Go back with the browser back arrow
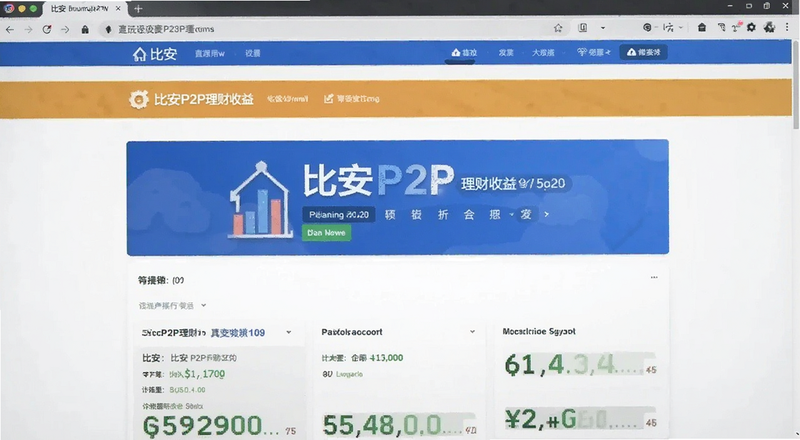800x440 pixels. point(10,30)
